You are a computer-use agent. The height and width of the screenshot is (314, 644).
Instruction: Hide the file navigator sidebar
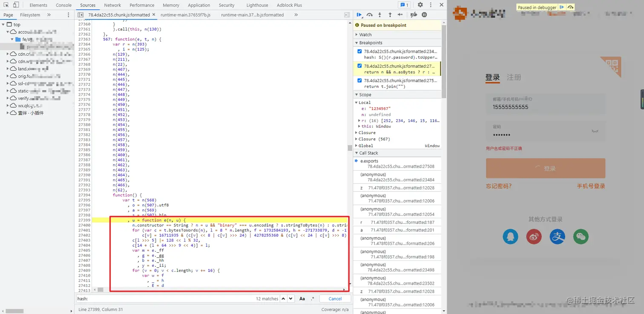(80, 15)
